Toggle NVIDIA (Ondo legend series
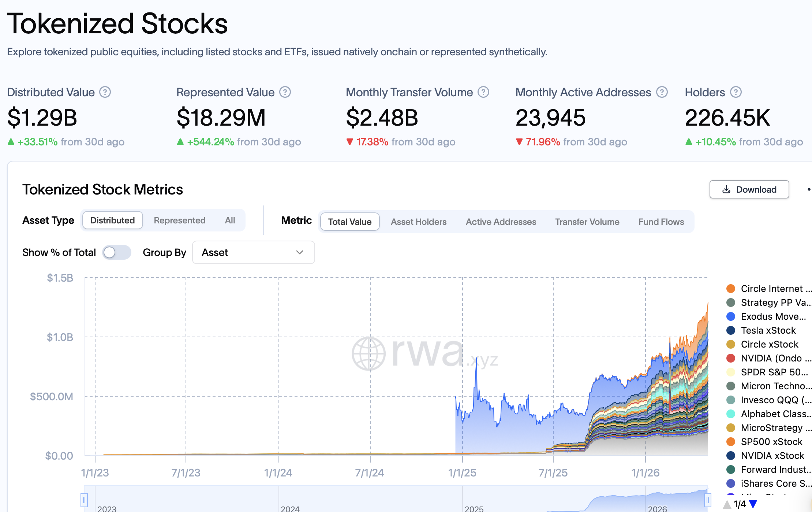Screen dimensions: 812x512 tap(769, 358)
